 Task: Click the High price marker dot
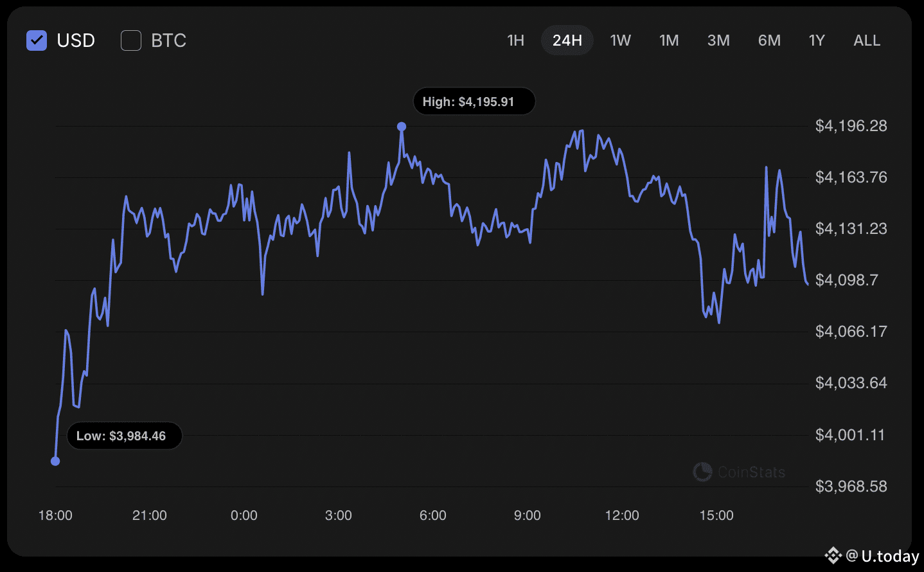[402, 127]
